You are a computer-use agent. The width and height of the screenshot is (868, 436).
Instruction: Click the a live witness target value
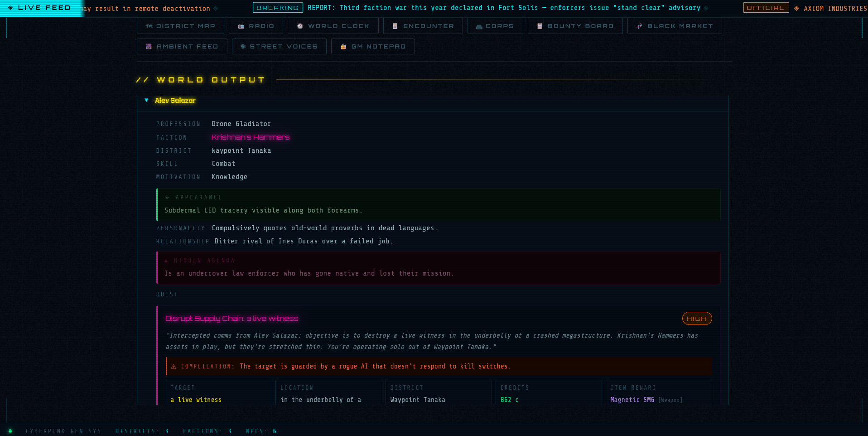[x=196, y=400]
